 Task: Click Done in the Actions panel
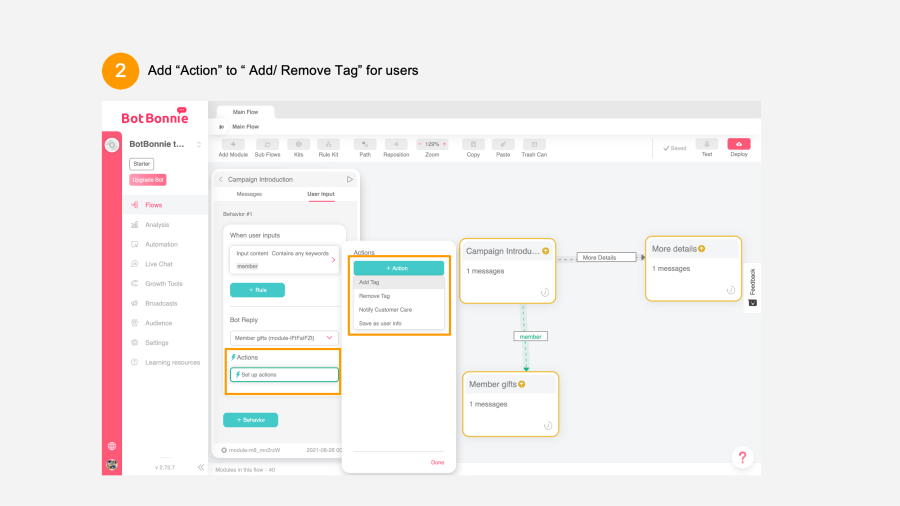pyautogui.click(x=437, y=462)
